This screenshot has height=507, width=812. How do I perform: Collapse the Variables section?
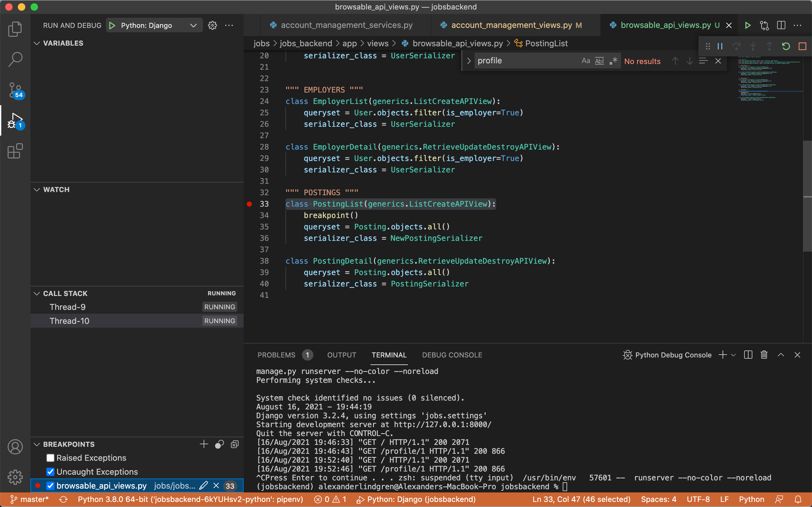37,43
